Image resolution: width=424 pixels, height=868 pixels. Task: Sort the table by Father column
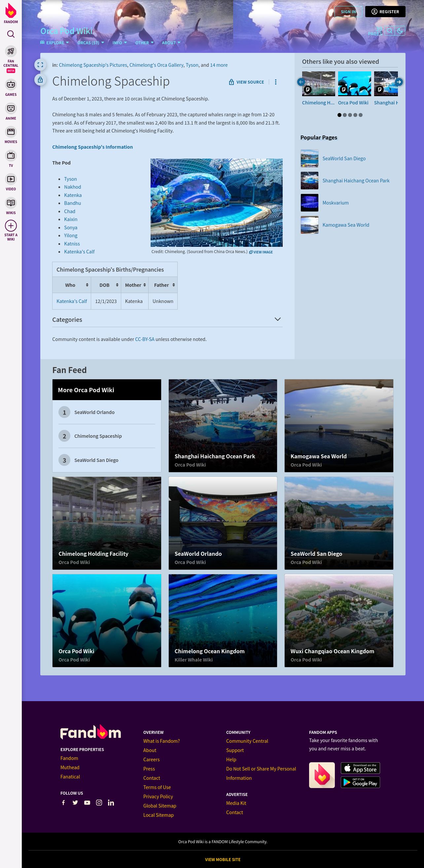163,285
